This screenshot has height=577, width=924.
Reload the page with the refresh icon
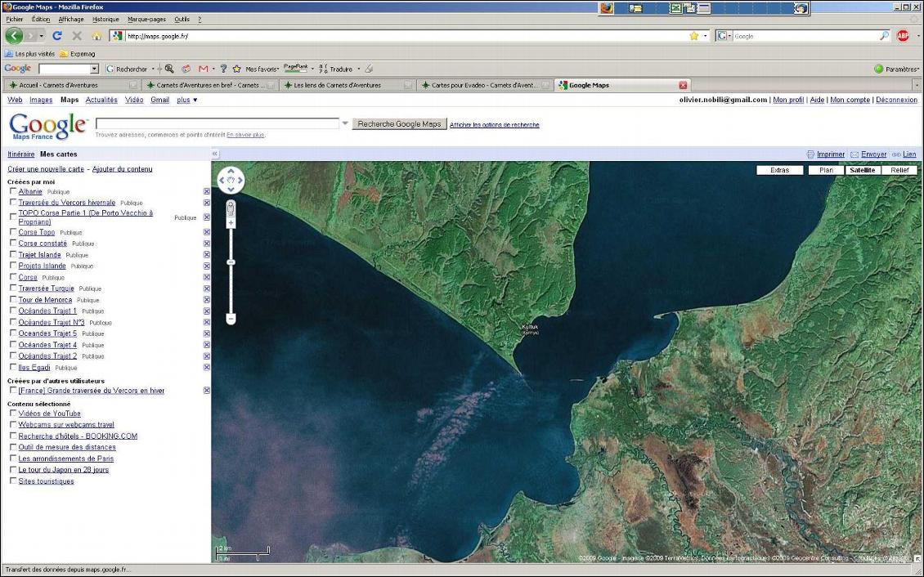57,36
